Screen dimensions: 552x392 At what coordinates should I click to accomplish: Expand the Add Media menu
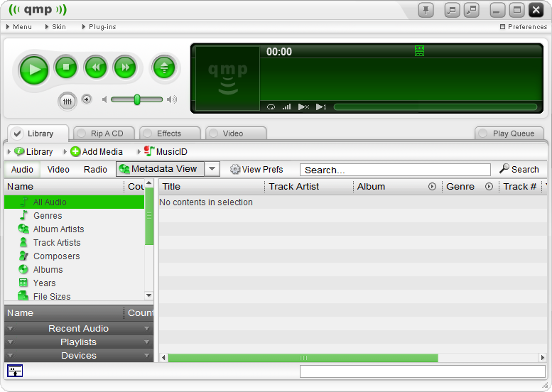(93, 152)
